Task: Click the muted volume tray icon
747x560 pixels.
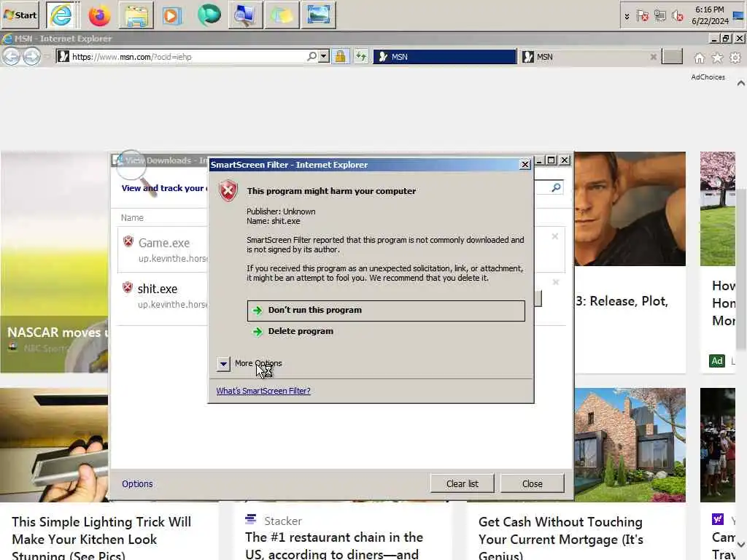Action: click(x=678, y=16)
